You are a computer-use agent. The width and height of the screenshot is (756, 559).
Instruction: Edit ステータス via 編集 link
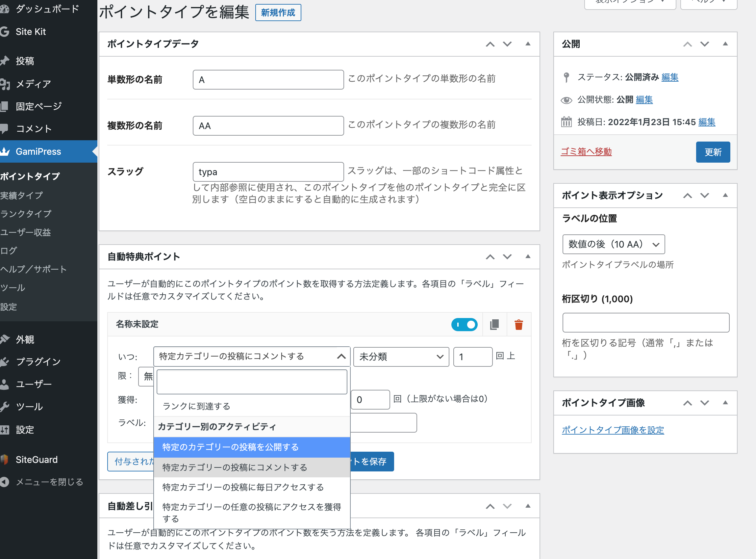point(670,77)
